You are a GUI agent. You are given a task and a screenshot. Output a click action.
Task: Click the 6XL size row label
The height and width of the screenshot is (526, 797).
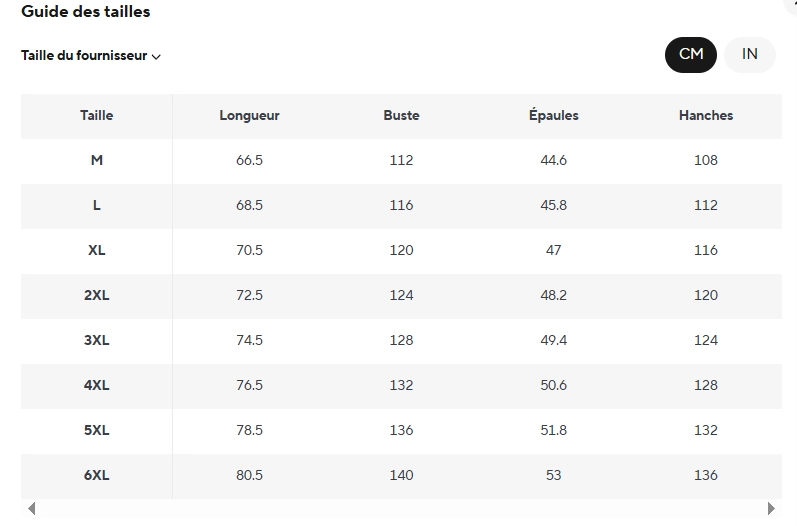click(97, 475)
